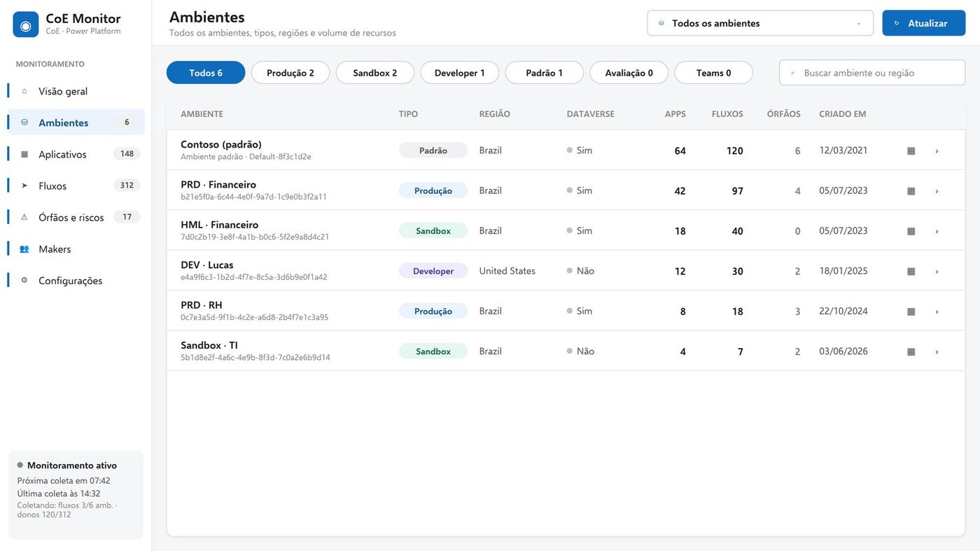The width and height of the screenshot is (980, 551).
Task: Click the refresh icon inside Atualizar button
Action: pyautogui.click(x=897, y=23)
